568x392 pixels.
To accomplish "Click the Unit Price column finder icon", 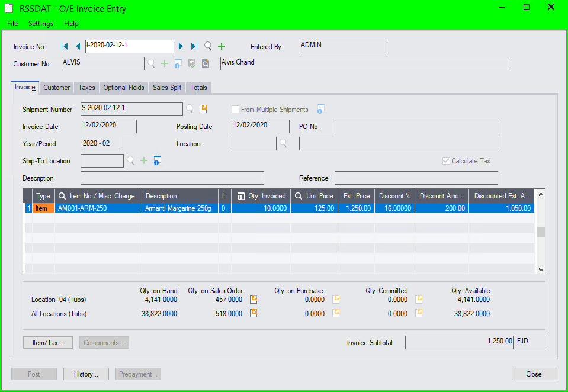I will tap(299, 195).
